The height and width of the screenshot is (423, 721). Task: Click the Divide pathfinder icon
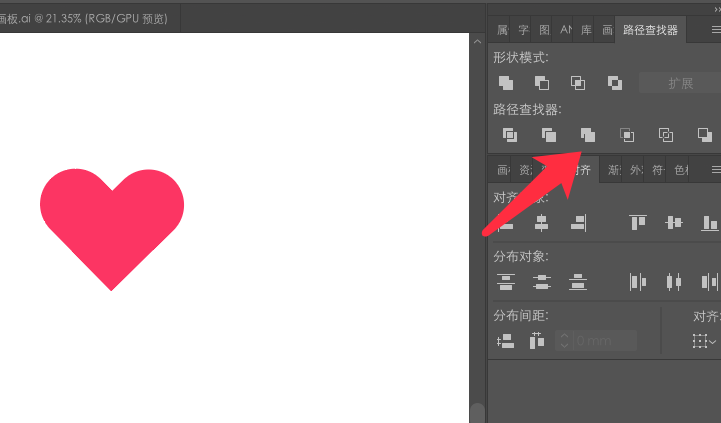tap(509, 135)
